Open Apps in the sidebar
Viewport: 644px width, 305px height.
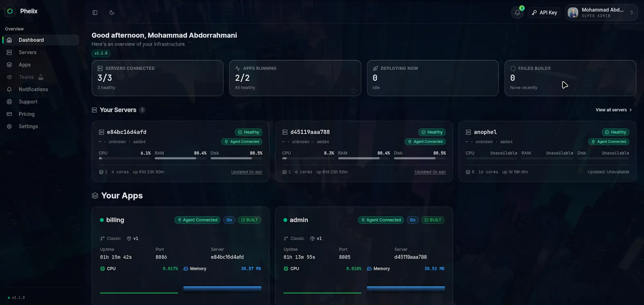click(x=41, y=65)
